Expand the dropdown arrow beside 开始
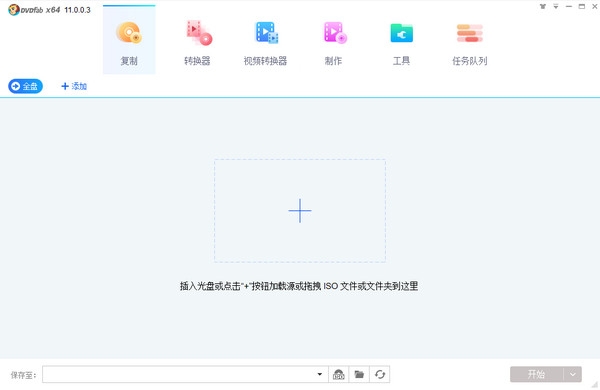 (x=573, y=374)
